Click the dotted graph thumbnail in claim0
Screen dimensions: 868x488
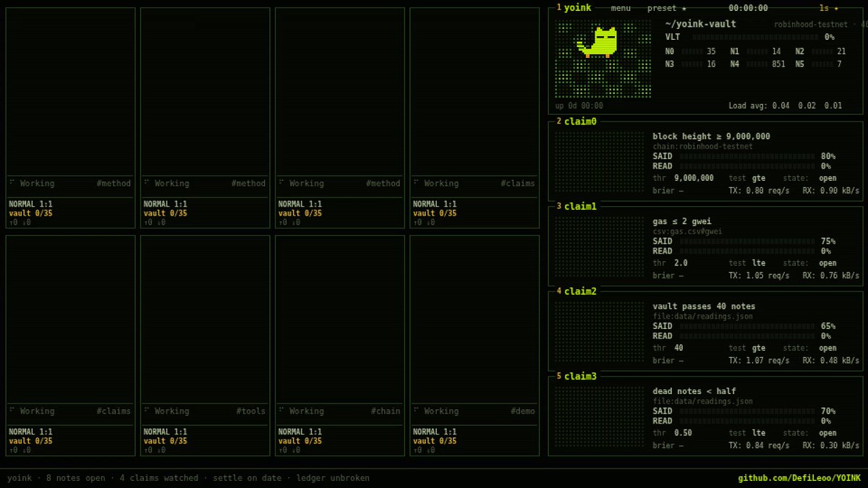coord(600,163)
